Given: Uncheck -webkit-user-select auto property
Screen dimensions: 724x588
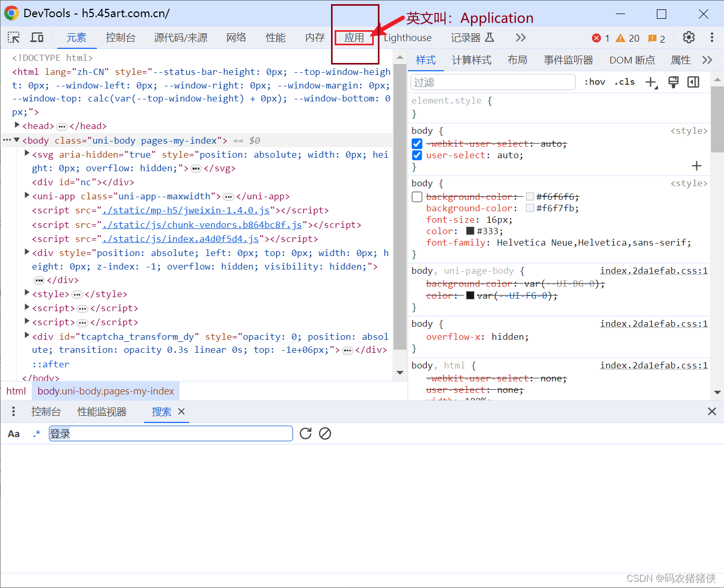Looking at the screenshot, I should point(417,144).
